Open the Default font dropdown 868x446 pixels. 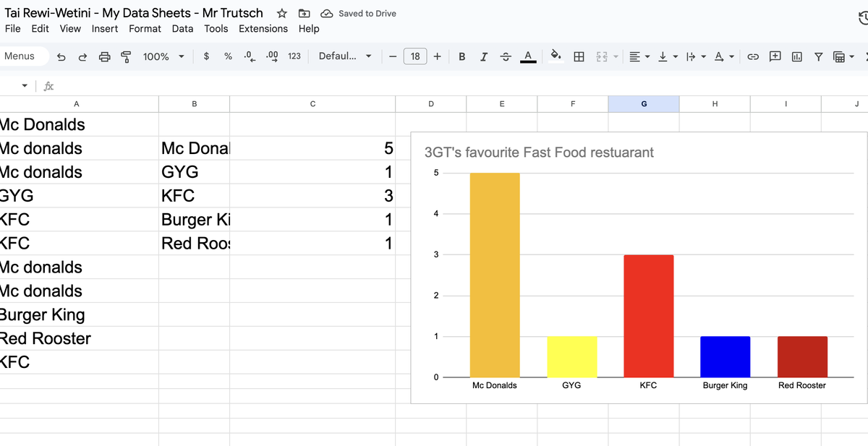point(345,56)
